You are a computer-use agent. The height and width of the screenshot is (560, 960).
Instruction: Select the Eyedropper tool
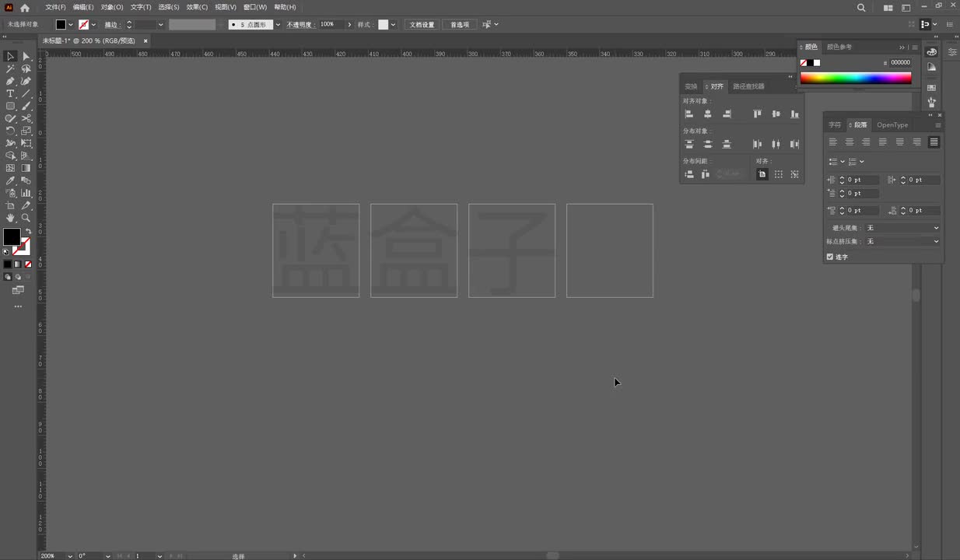click(10, 180)
